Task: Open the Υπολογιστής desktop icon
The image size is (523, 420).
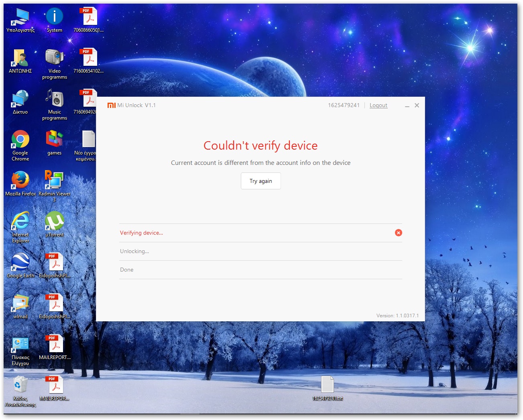Action: 20,20
